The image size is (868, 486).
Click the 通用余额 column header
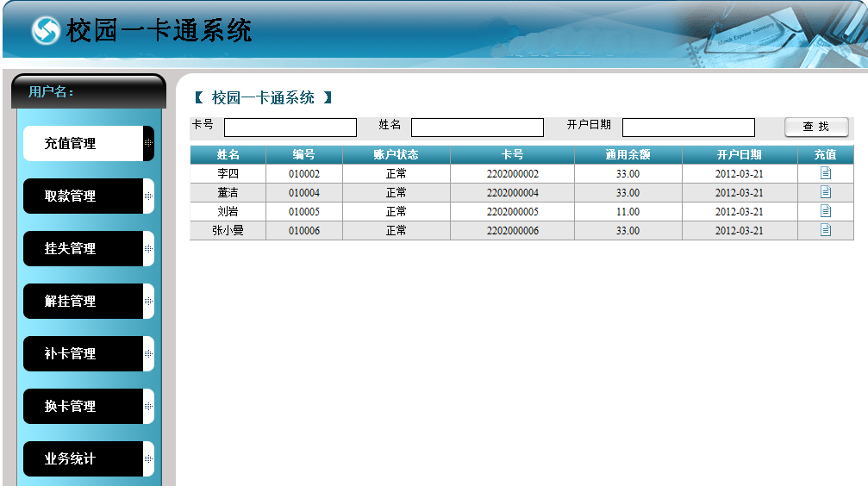point(628,154)
